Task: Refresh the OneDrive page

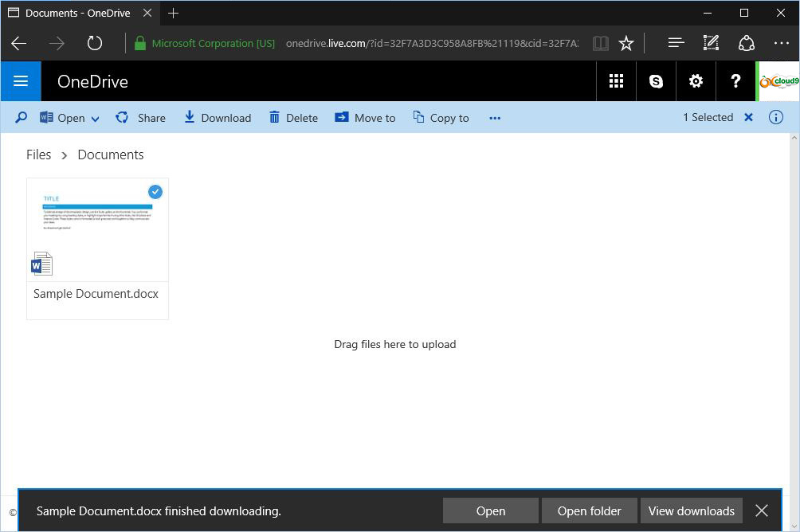Action: (x=94, y=43)
